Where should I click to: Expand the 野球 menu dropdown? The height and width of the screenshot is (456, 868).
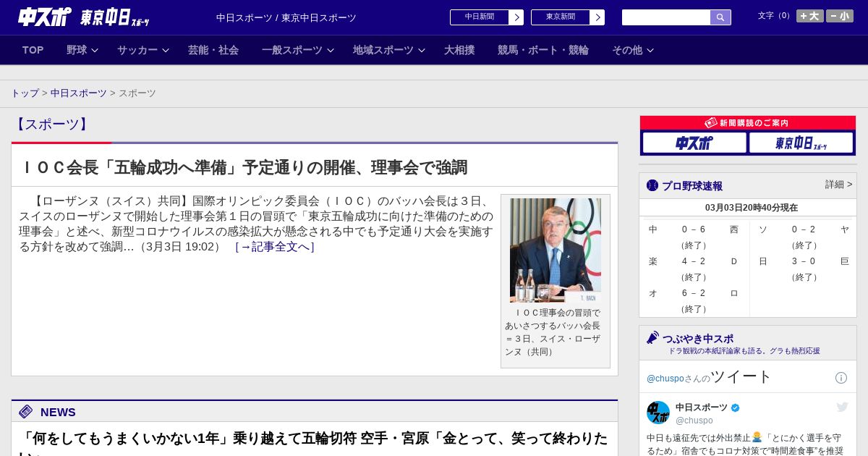(x=82, y=50)
